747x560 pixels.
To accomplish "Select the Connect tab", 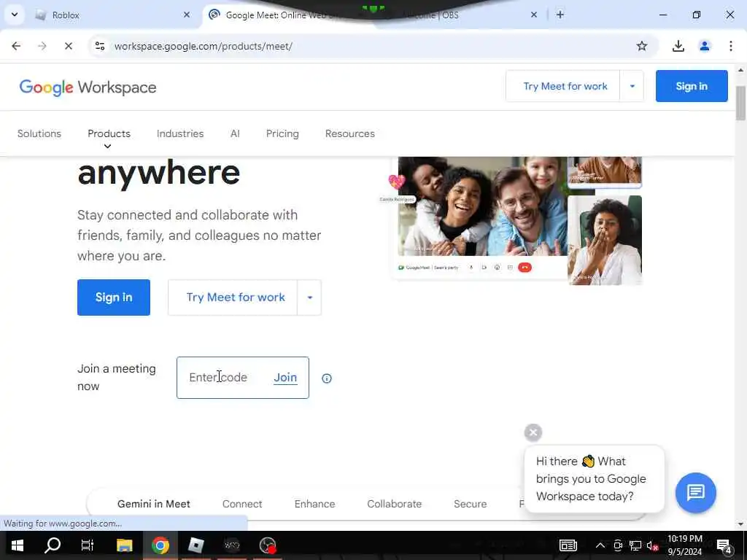I will coord(242,504).
